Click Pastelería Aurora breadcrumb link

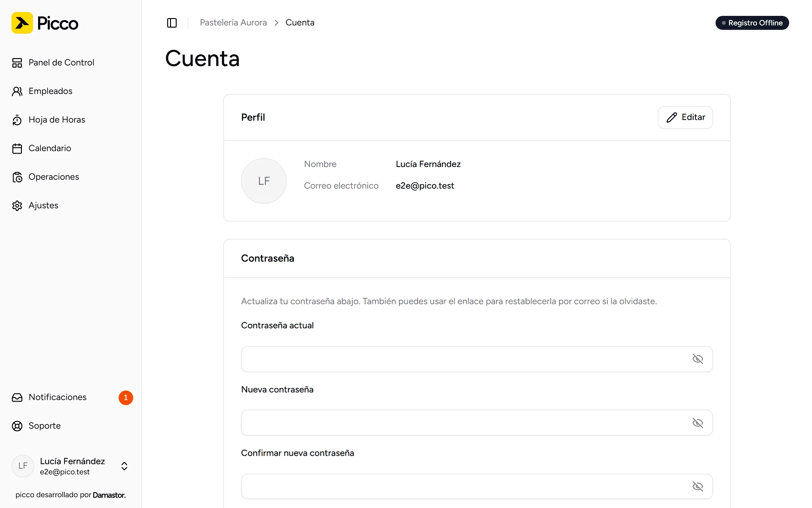233,23
